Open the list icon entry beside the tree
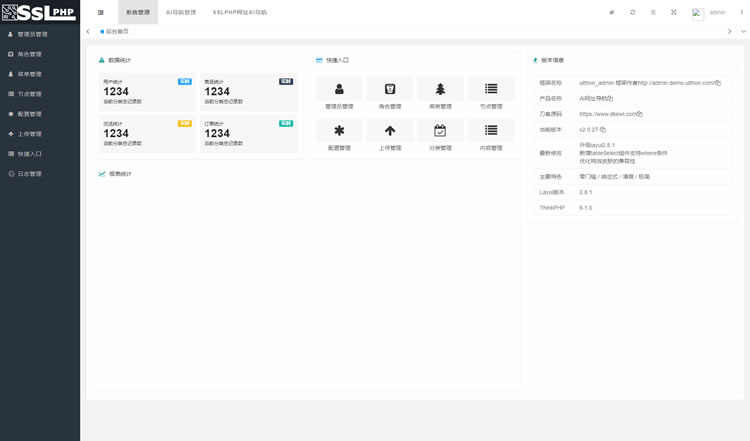This screenshot has height=441, width=750. [x=491, y=94]
